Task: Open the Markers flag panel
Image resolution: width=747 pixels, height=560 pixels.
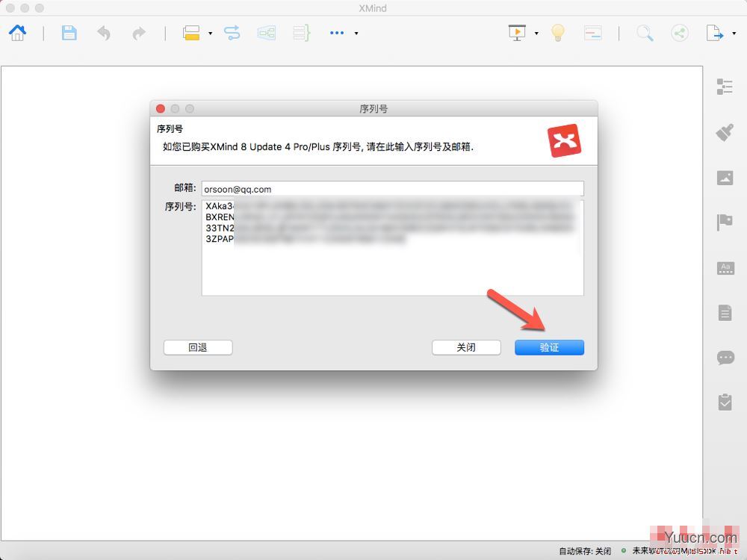Action: 725,223
